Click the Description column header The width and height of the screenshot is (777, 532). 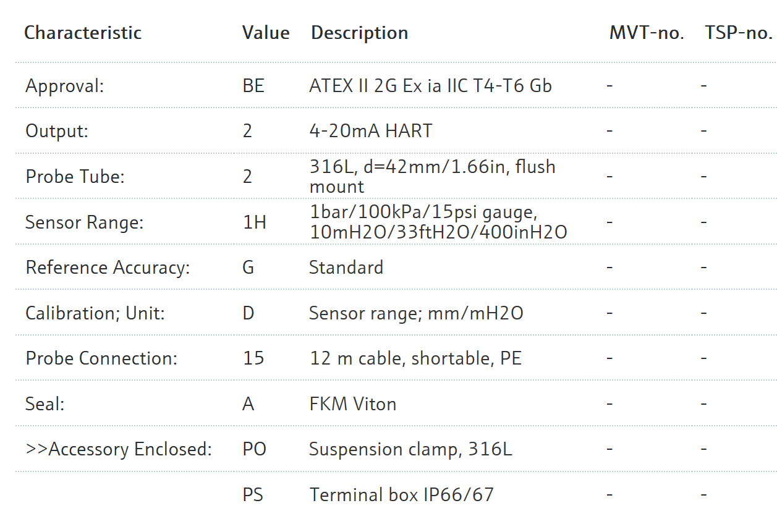(x=359, y=33)
